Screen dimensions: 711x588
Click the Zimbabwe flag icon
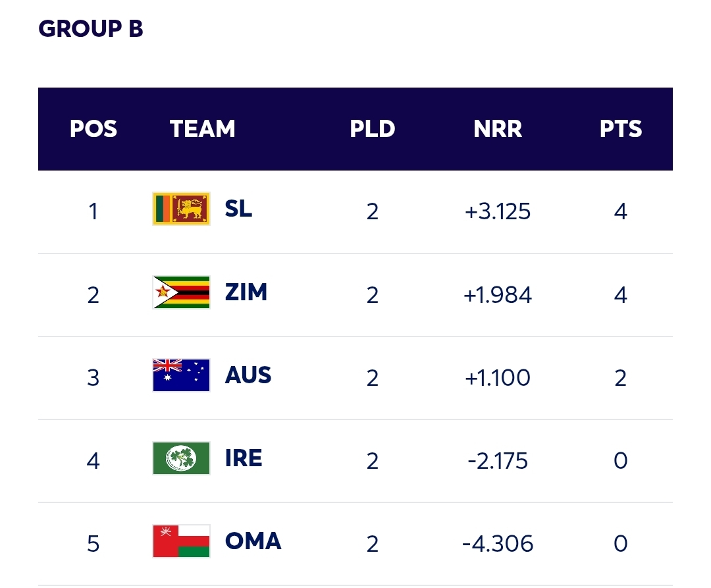click(181, 292)
